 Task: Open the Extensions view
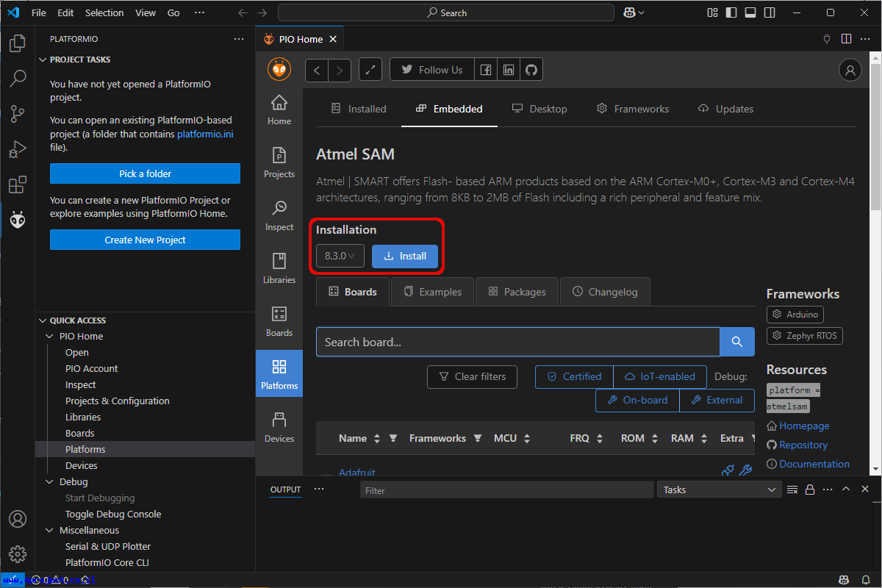[x=18, y=184]
